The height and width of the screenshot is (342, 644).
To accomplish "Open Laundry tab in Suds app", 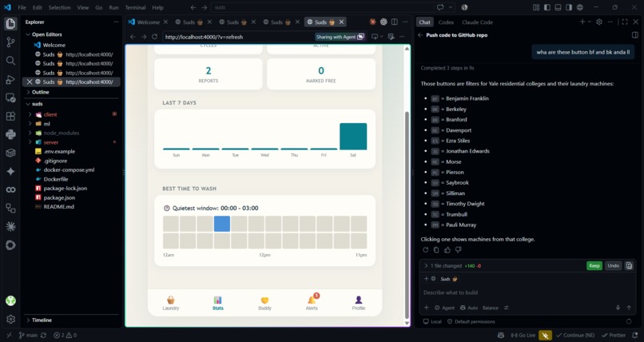I will pos(171,303).
